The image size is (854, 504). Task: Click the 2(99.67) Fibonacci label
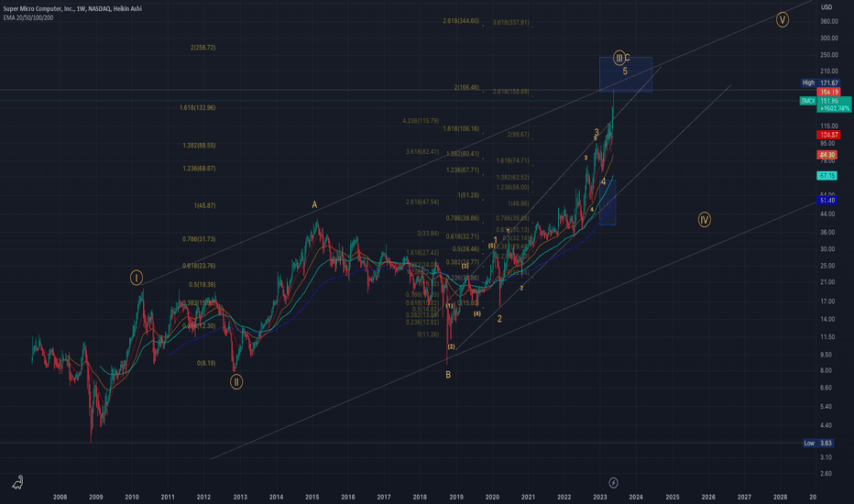pos(518,135)
